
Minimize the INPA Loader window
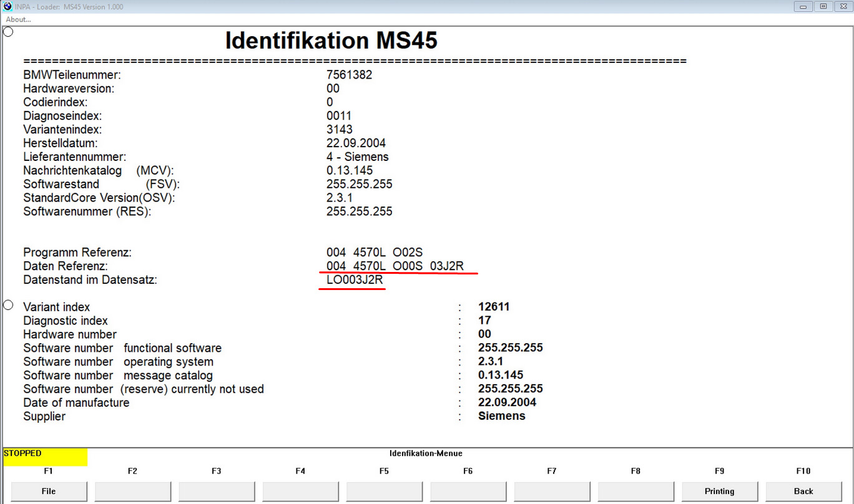pos(803,6)
